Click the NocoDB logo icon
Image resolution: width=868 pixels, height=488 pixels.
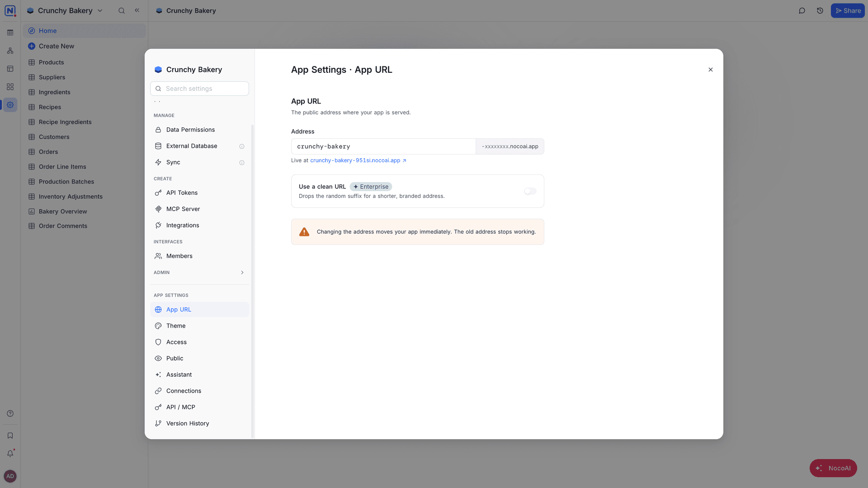coord(10,10)
